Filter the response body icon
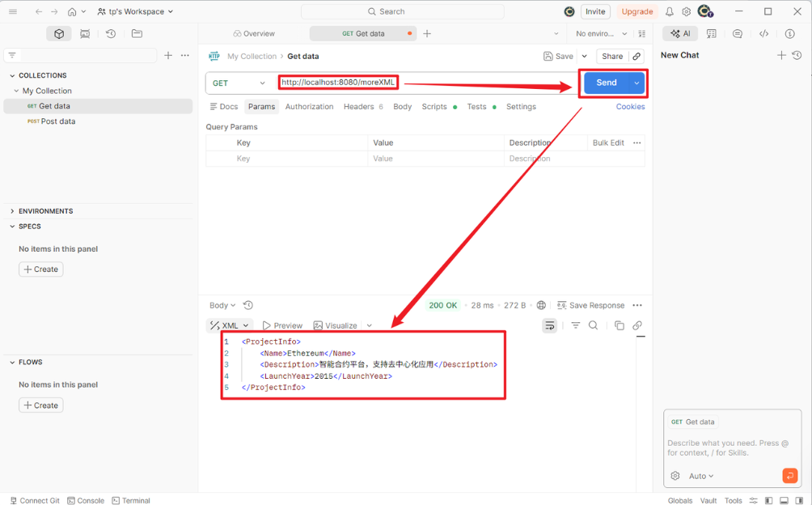This screenshot has width=812, height=505. pyautogui.click(x=575, y=325)
